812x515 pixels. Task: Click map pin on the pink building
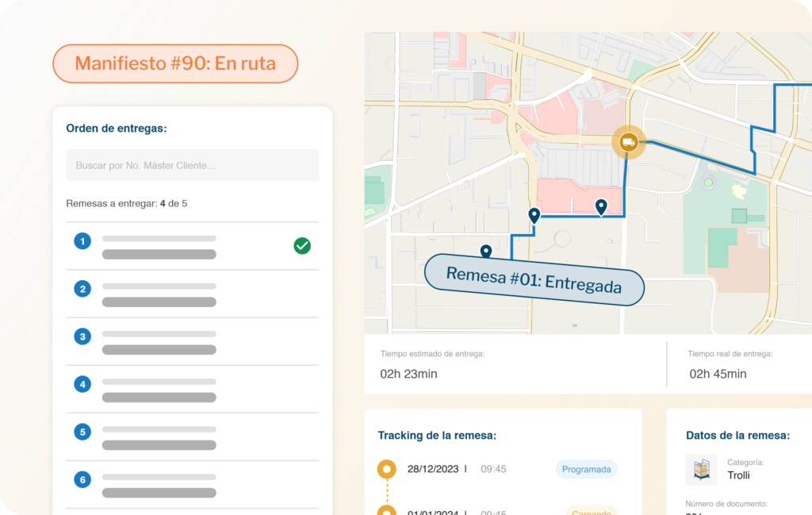[601, 206]
